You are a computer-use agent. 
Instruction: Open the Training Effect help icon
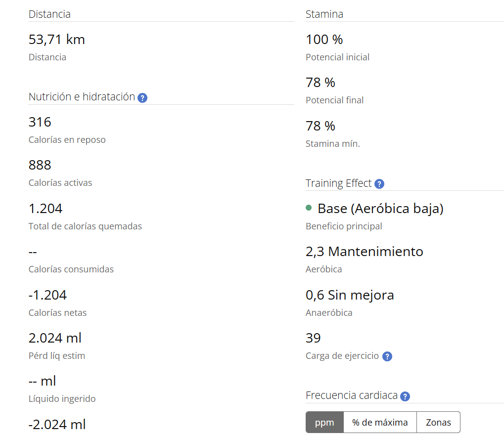tap(379, 184)
